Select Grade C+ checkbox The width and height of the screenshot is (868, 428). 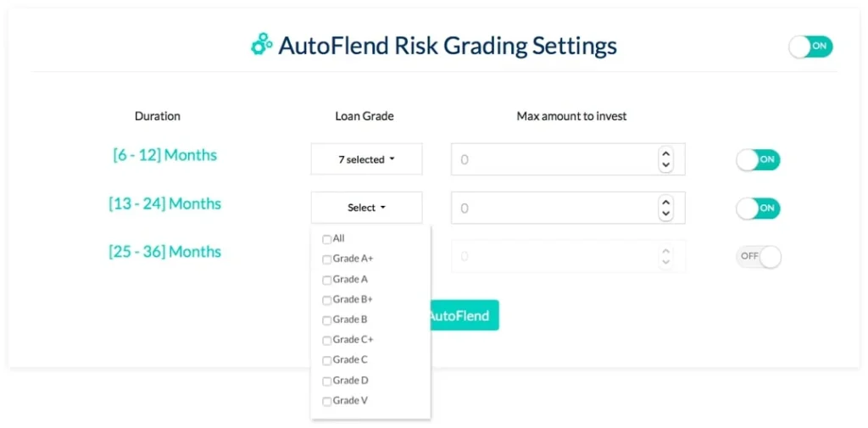click(x=326, y=340)
